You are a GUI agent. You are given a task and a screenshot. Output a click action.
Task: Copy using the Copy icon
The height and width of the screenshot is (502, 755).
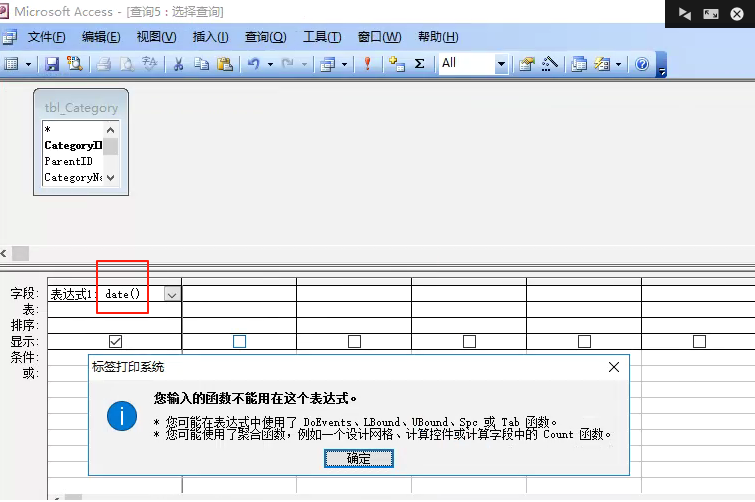[202, 64]
